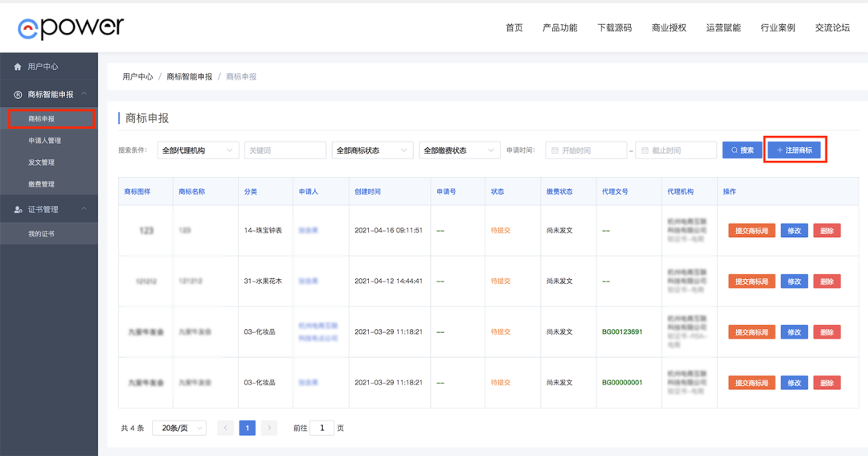868x456 pixels.
Task: Open the 全部缴费状态 dropdown
Action: coord(460,150)
